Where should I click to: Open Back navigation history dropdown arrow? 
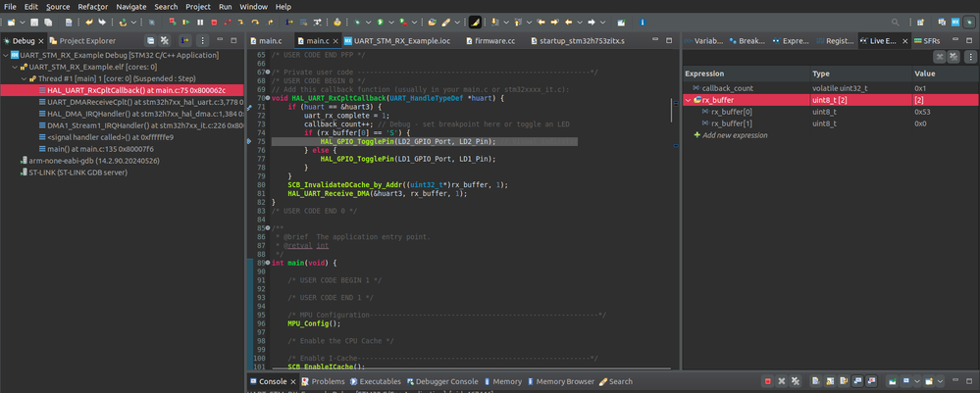tap(580, 22)
